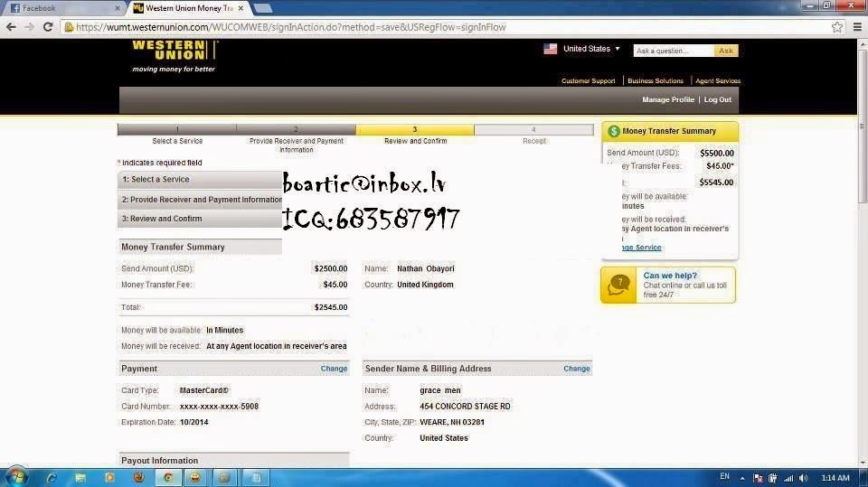Screen dimensions: 868x487
Task: Click the receiver name Nathan Obayori
Action: click(426, 268)
